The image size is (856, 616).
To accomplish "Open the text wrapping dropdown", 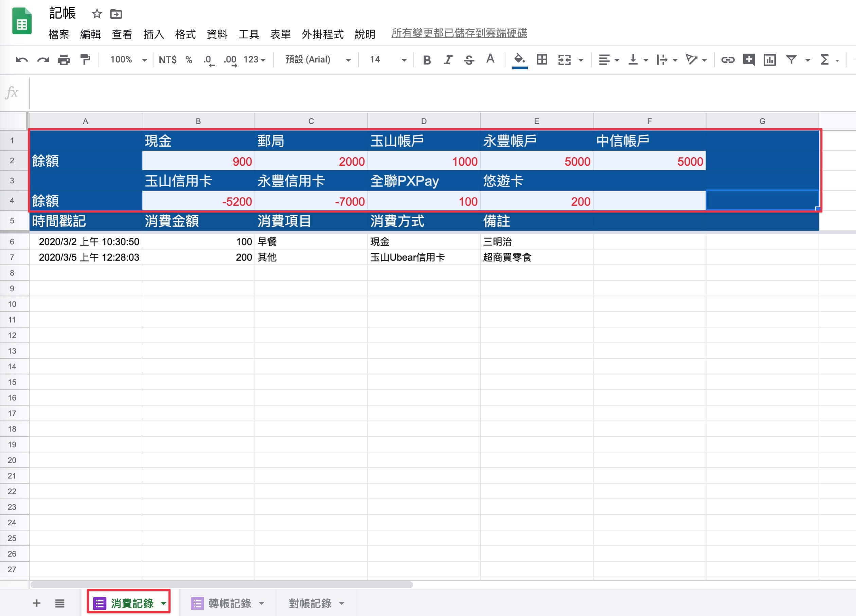I will [667, 60].
